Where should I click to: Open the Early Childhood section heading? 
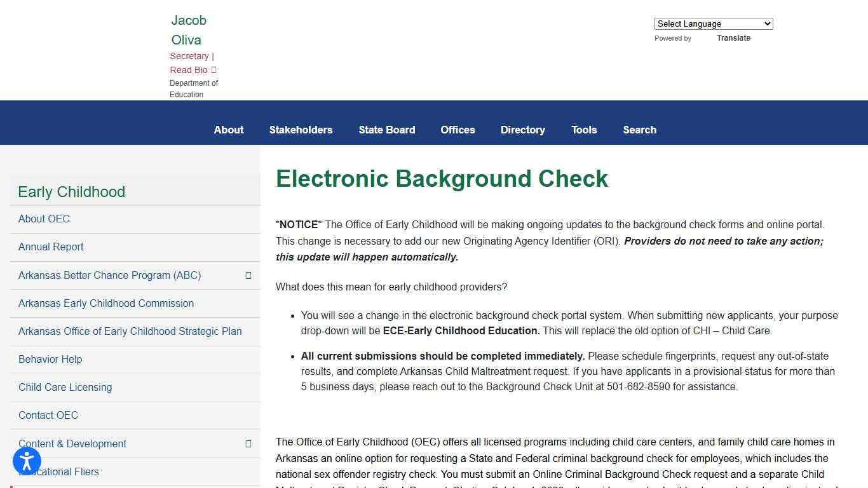pyautogui.click(x=72, y=192)
